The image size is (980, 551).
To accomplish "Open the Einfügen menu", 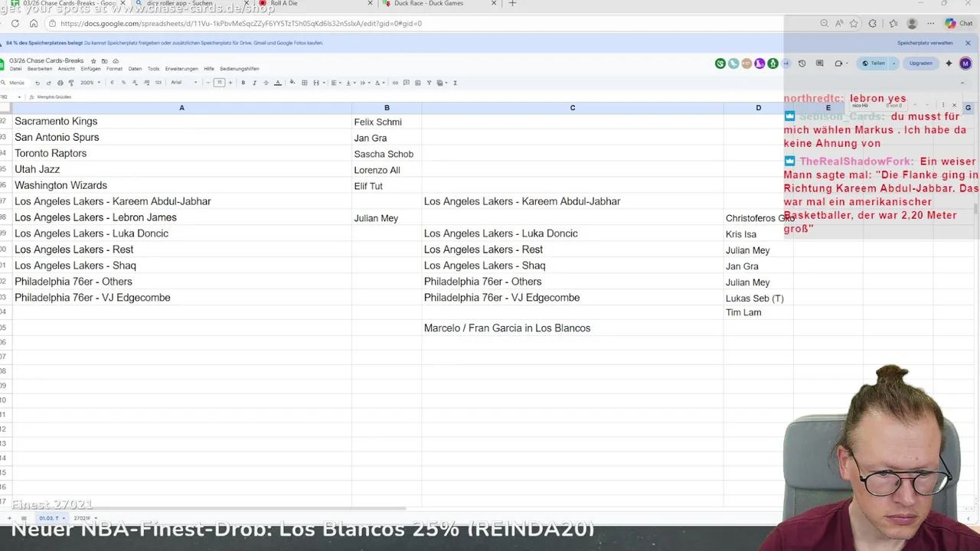I will click(x=90, y=69).
